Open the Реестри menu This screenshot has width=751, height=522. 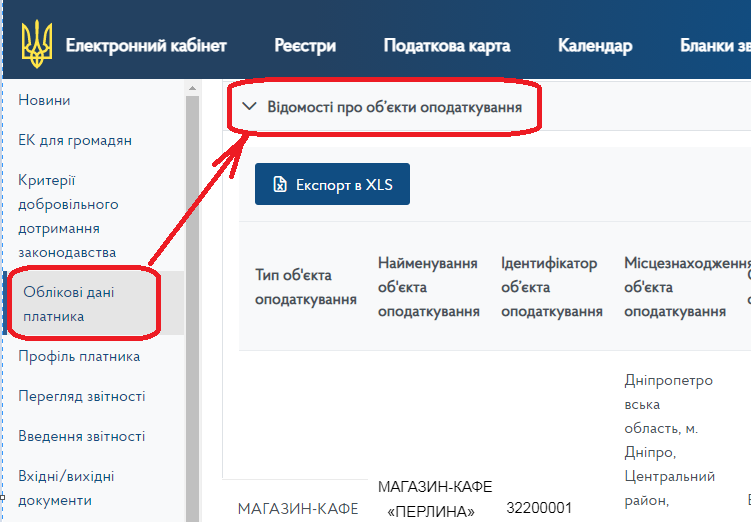[x=305, y=46]
